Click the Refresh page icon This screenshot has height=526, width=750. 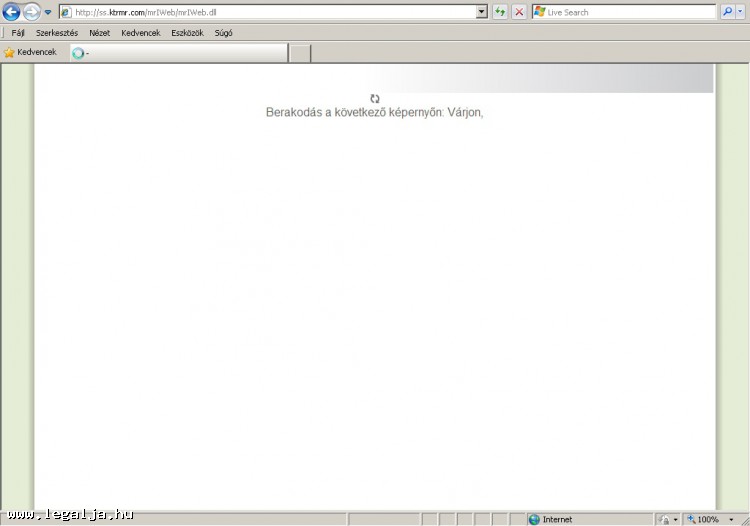[x=500, y=12]
